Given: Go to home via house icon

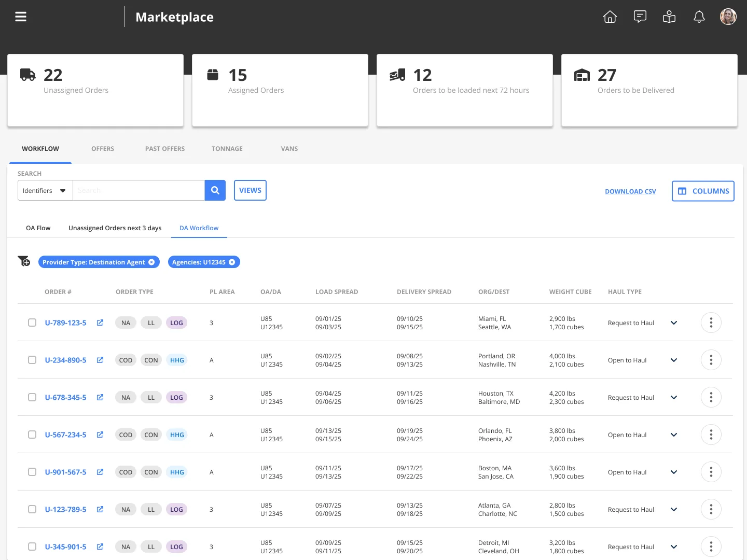Looking at the screenshot, I should point(610,17).
